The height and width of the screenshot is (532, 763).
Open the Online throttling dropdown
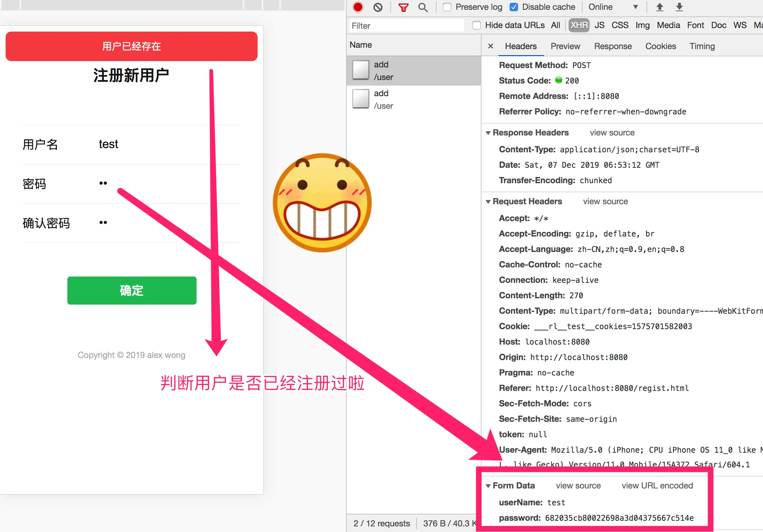pos(612,7)
